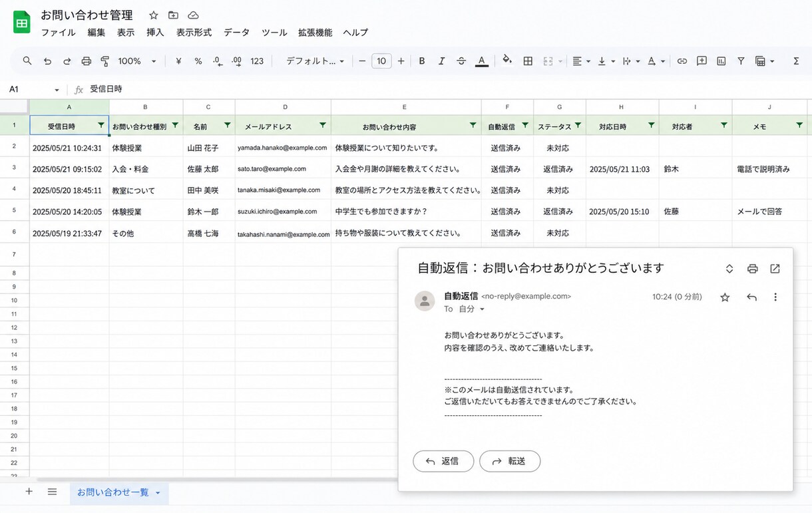Open the table/filter views dropdown
This screenshot has width=812, height=513.
point(765,61)
